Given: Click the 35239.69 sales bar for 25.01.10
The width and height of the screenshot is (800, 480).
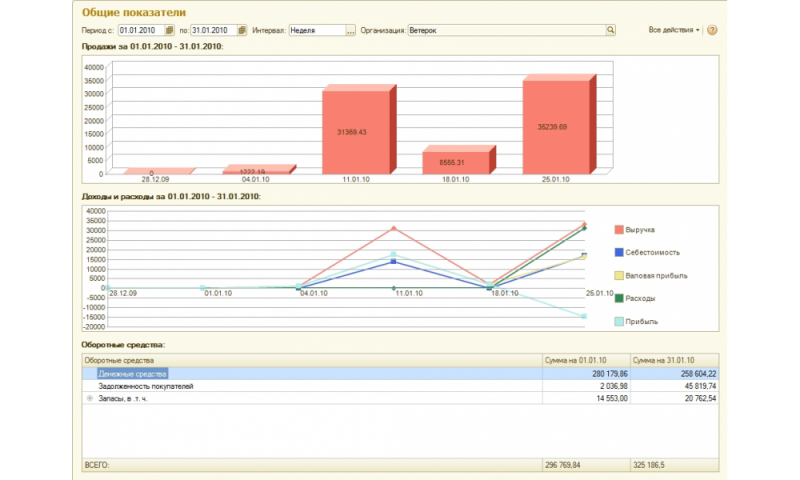Looking at the screenshot, I should pos(556,127).
